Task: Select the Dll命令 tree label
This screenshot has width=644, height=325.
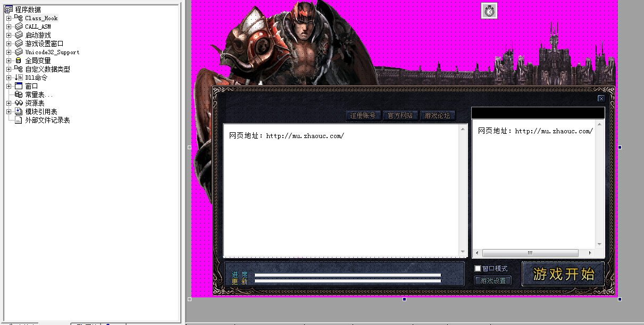Action: (36, 78)
